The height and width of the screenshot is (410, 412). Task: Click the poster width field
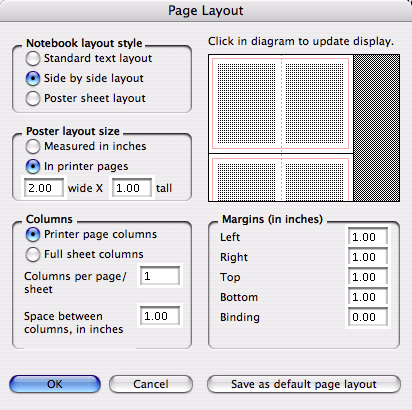pyautogui.click(x=44, y=188)
